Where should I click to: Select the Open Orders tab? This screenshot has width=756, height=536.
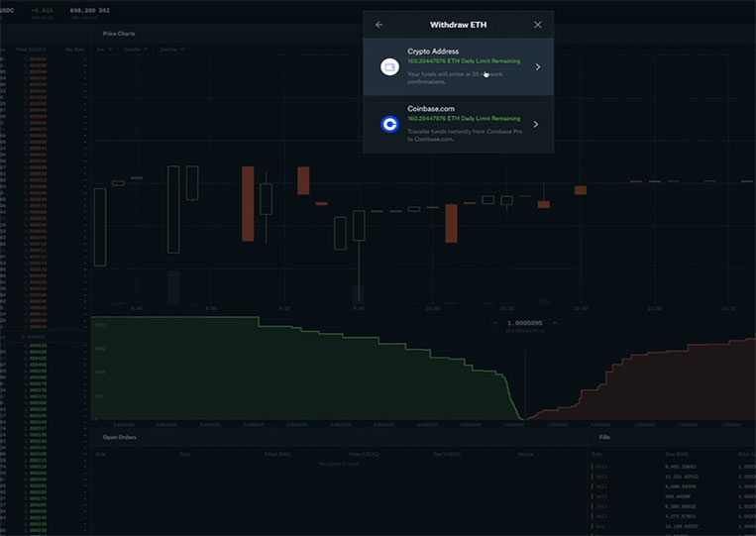[x=120, y=437]
